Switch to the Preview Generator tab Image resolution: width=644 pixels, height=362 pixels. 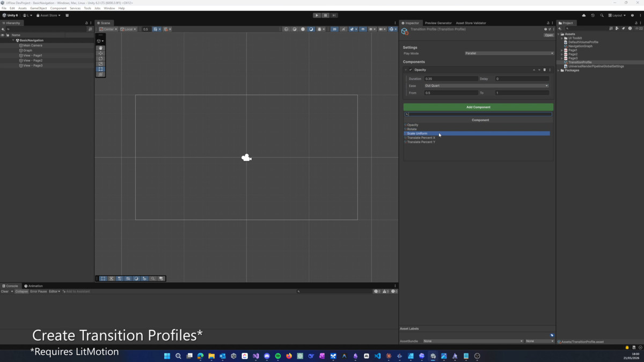pos(438,23)
